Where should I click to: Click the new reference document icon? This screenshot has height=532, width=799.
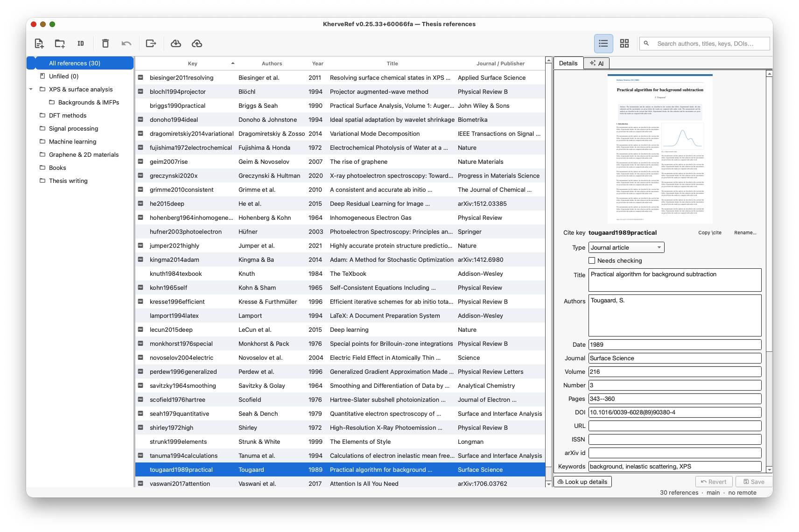39,43
